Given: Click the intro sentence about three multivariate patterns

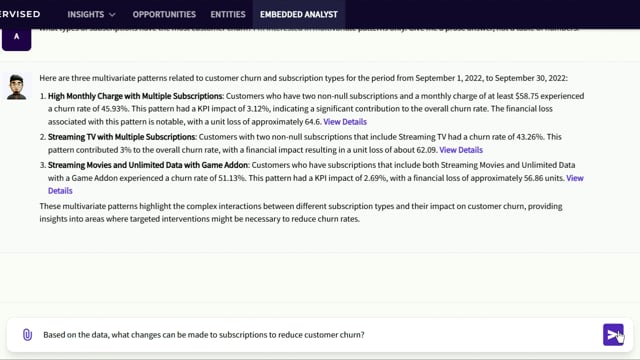Looking at the screenshot, I should pos(303,78).
